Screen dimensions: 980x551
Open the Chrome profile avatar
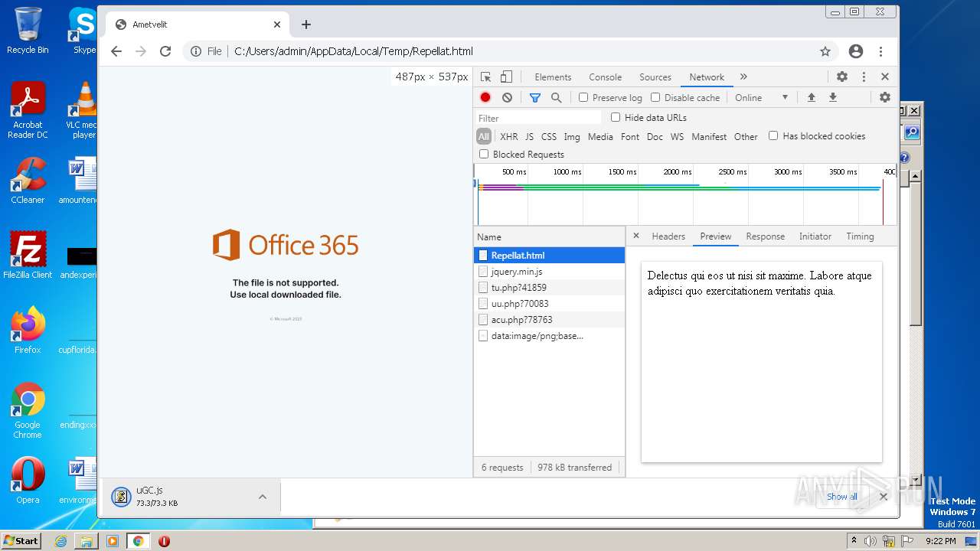pos(856,51)
